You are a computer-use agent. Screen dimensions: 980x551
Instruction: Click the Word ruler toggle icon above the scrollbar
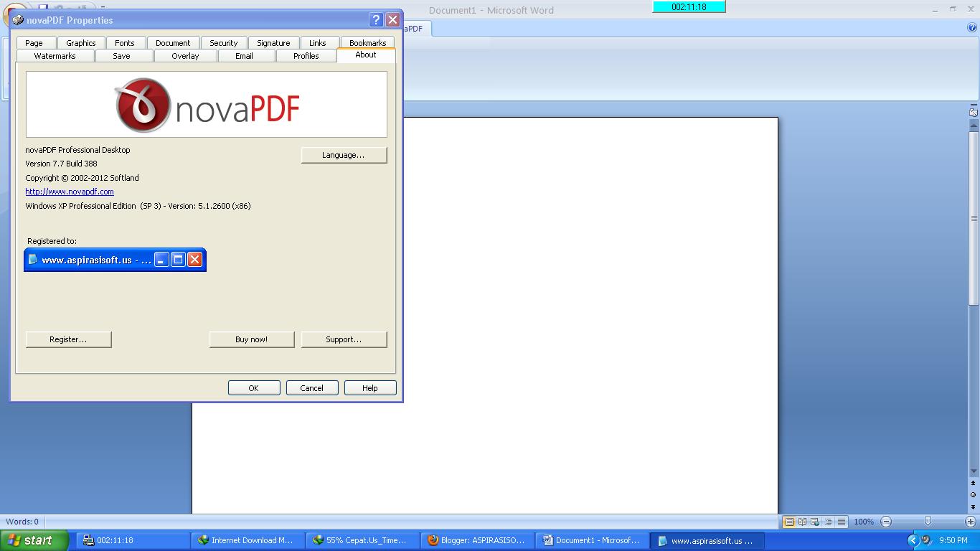[974, 112]
